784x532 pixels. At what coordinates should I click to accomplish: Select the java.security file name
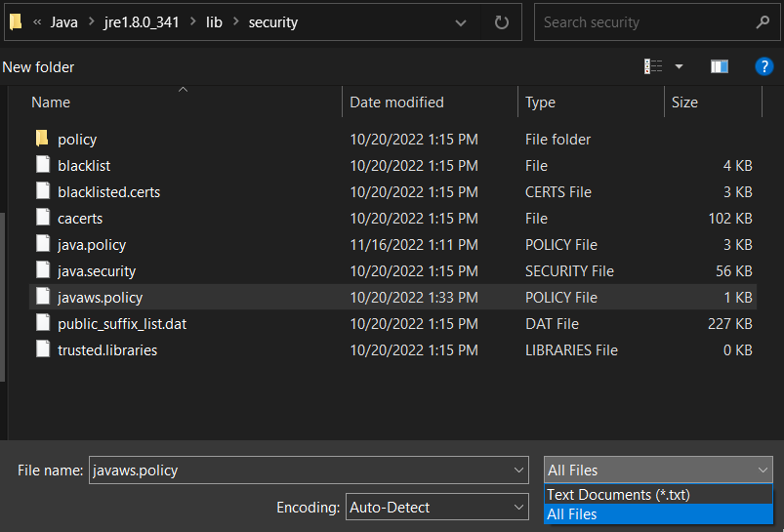(x=97, y=271)
